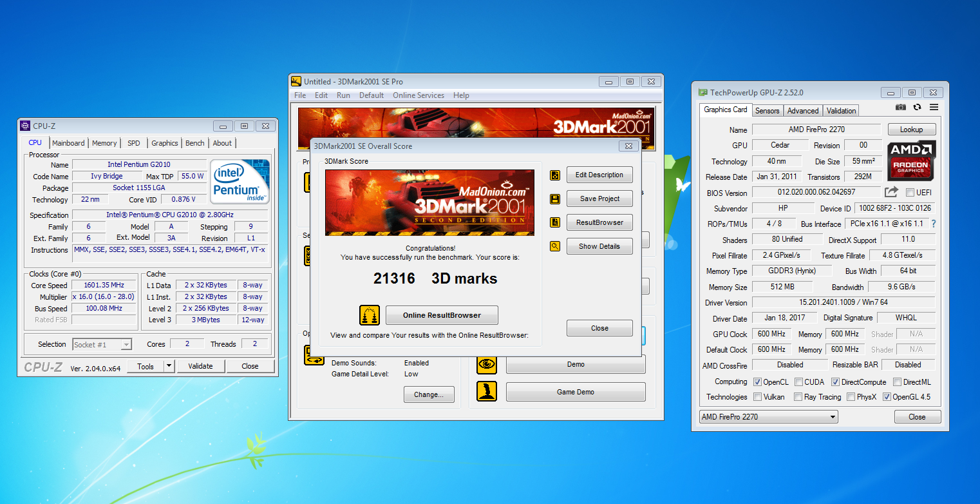Click the yellow icon left of Online ResultBrowser
This screenshot has width=980, height=504.
pos(370,315)
